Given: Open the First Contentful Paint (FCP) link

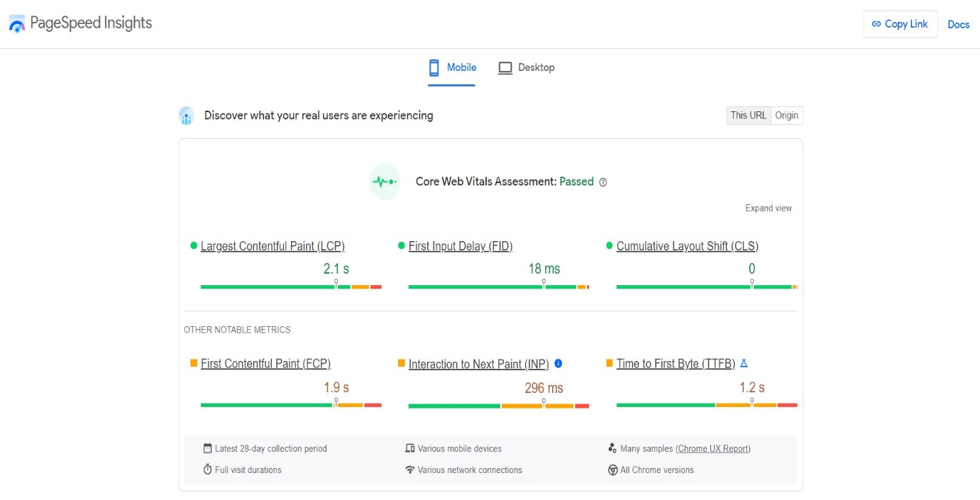Looking at the screenshot, I should click(x=265, y=364).
